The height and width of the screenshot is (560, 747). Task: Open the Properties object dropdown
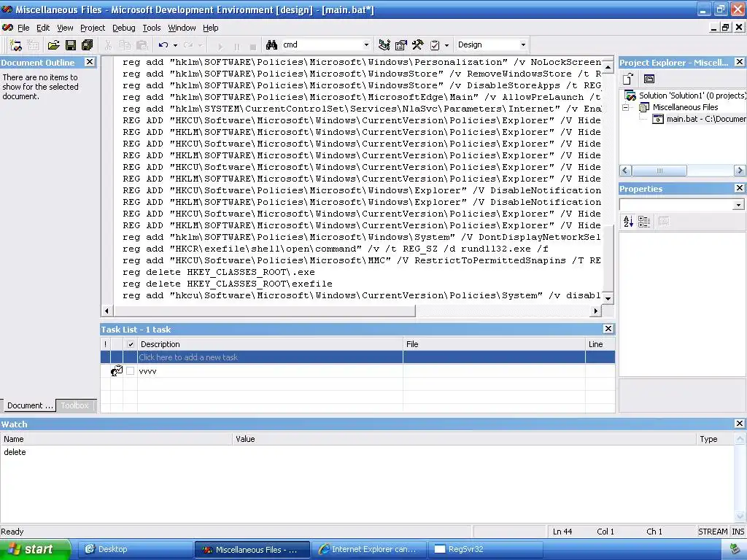(738, 205)
